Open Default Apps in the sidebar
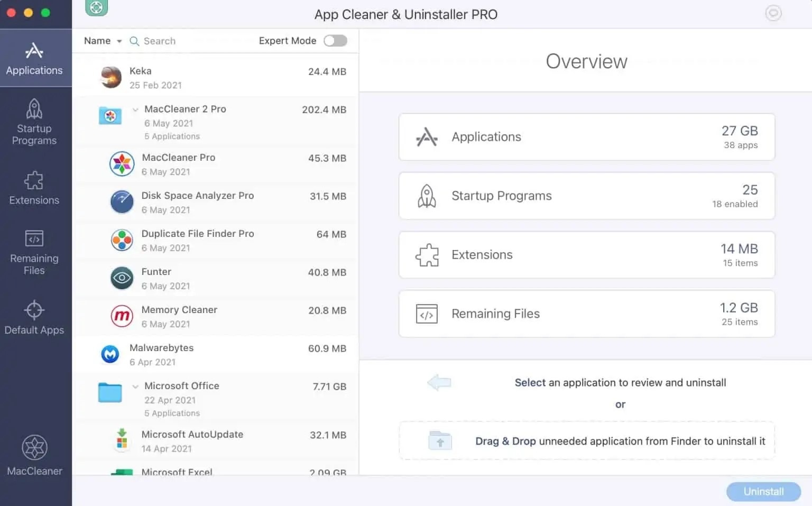Image resolution: width=812 pixels, height=506 pixels. pyautogui.click(x=34, y=317)
